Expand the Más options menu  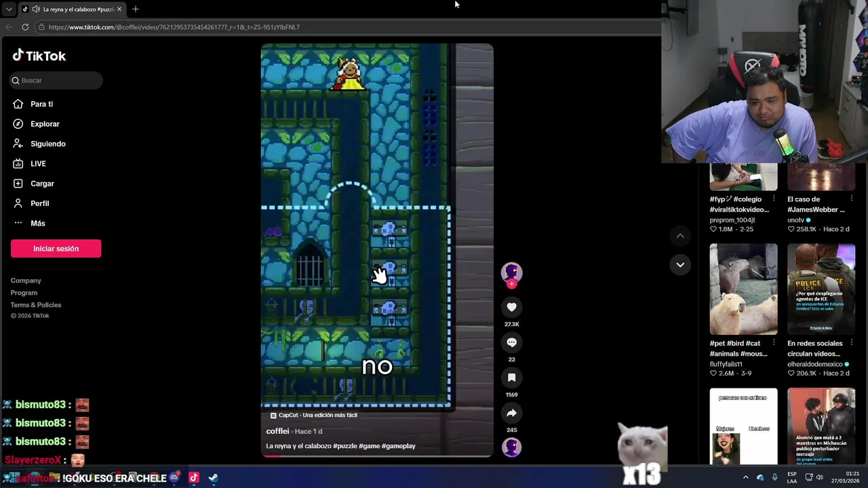37,223
